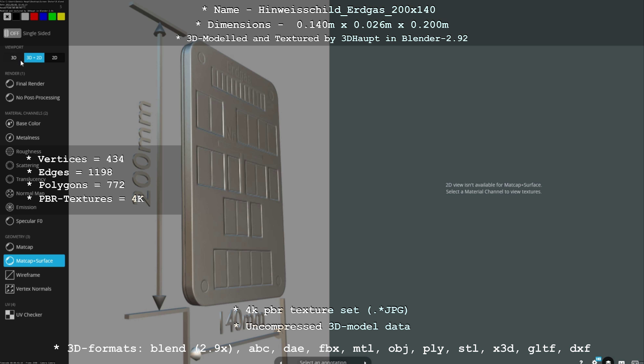Pick the red background swatch

tap(34, 17)
